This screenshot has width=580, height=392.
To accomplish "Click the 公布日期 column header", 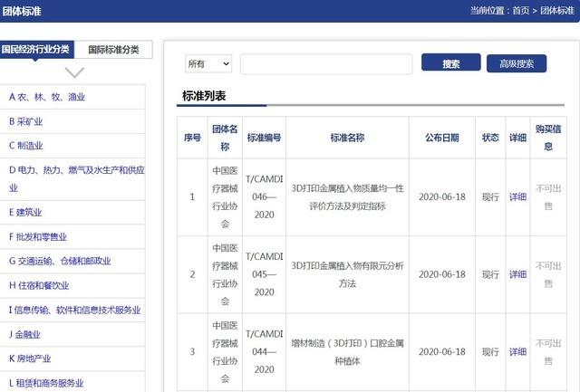I will click(x=442, y=138).
